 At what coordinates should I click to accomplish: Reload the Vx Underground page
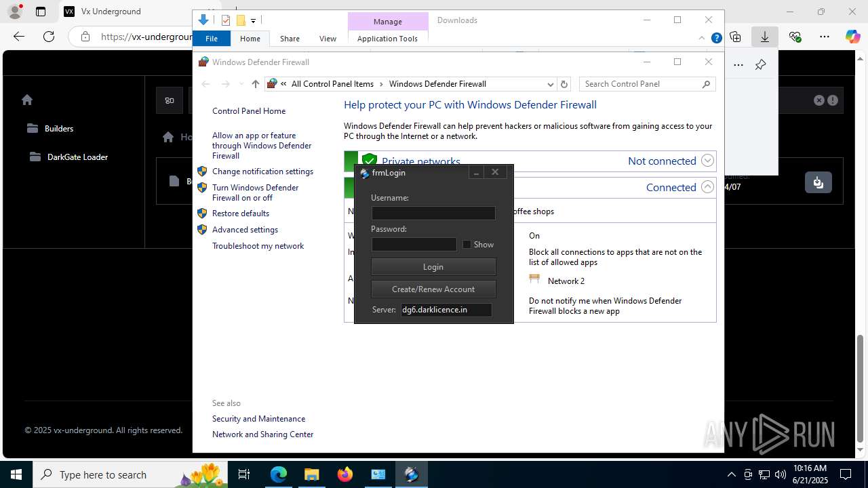(48, 37)
